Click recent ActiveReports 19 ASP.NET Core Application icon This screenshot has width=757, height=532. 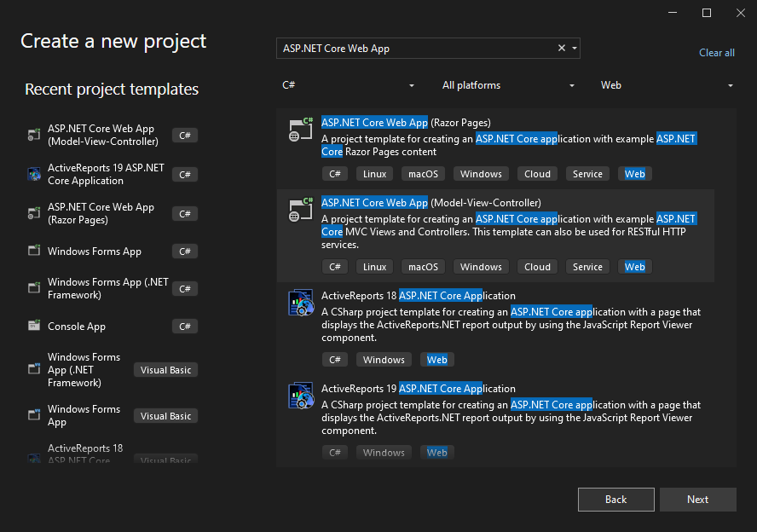[34, 174]
